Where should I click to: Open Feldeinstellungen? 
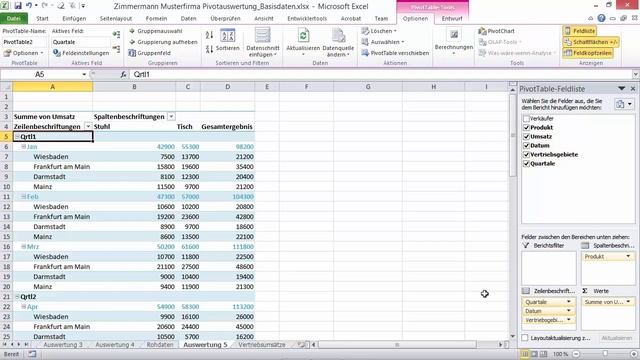click(x=81, y=53)
